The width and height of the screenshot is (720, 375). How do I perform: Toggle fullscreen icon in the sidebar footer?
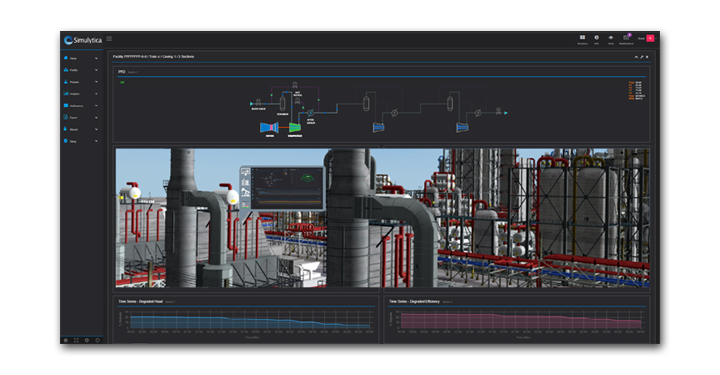coord(76,340)
